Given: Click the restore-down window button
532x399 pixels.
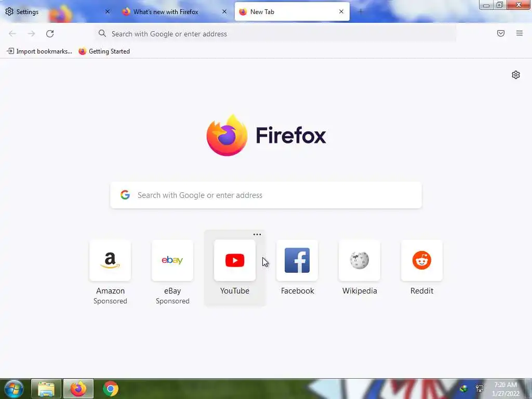Looking at the screenshot, I should 500,5.
